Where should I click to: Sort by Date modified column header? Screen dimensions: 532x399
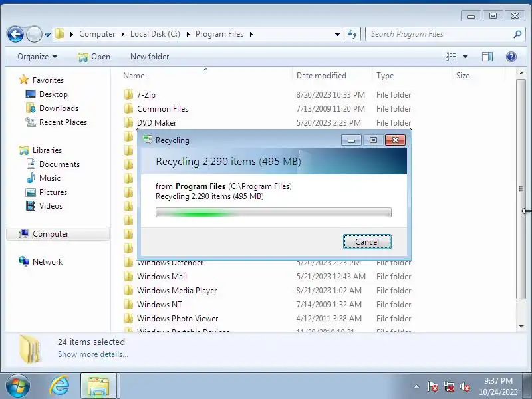[x=321, y=76]
